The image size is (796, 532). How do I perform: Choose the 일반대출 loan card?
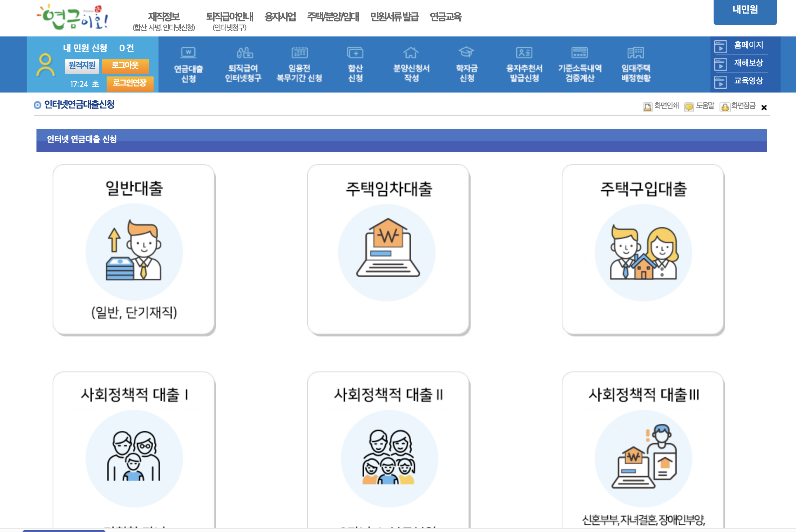coord(134,250)
